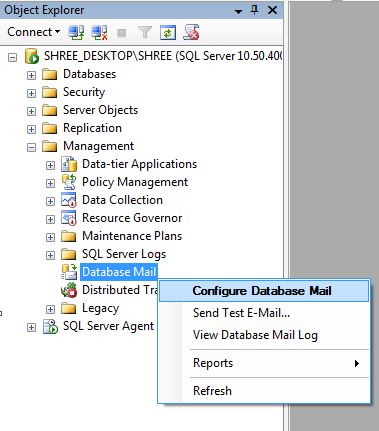379x431 pixels.
Task: Expand the Data-tier Applications node
Action: coord(50,165)
